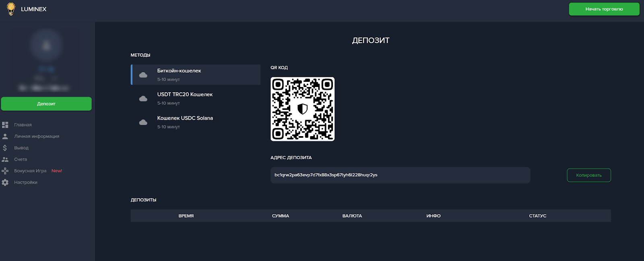Click the Luminex lightbulb logo icon

click(x=11, y=9)
